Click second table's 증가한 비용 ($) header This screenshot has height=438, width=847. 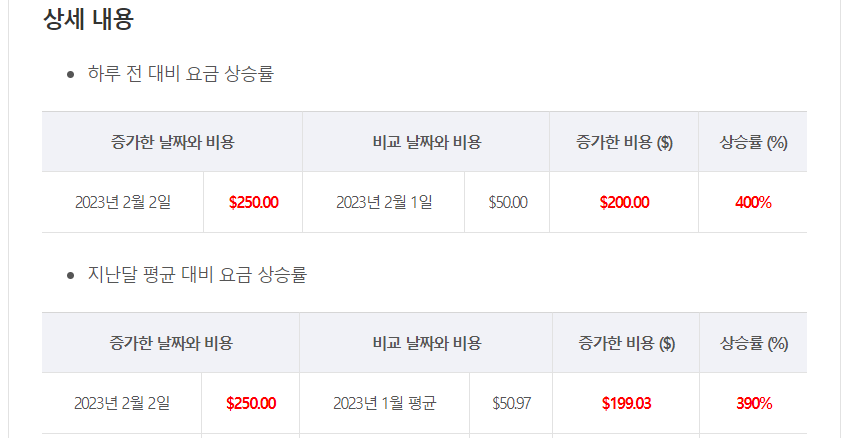pos(626,343)
